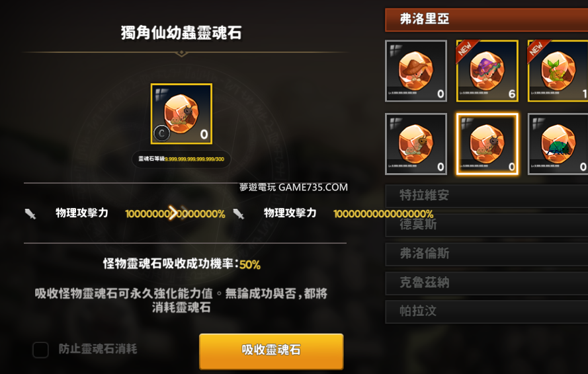Select the snail soul stone in second row

point(416,144)
